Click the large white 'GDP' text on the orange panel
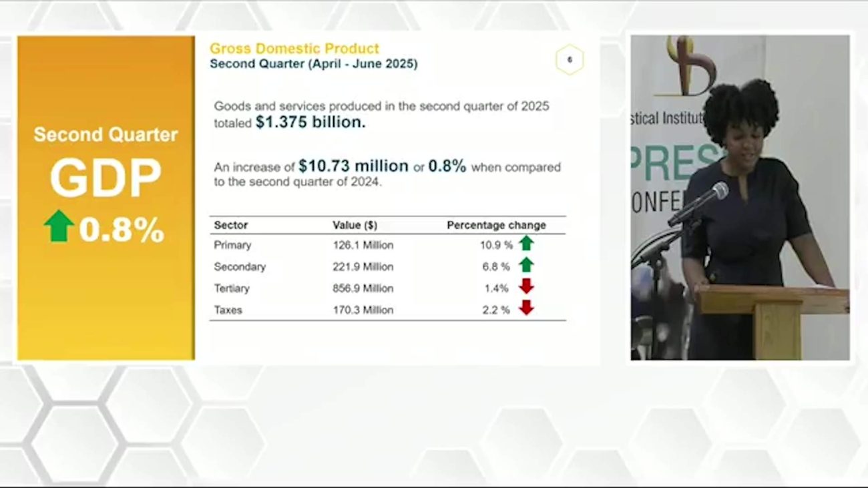The height and width of the screenshot is (488, 868). pyautogui.click(x=105, y=178)
